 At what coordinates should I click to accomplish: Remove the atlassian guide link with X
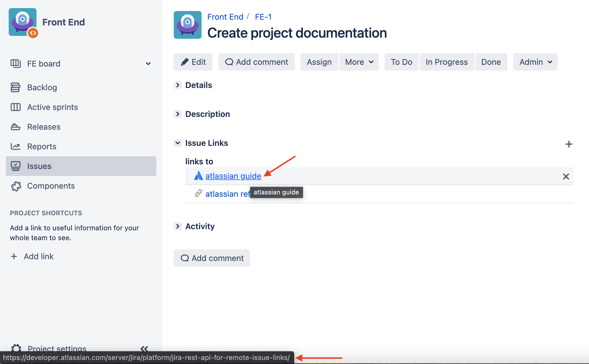[566, 177]
